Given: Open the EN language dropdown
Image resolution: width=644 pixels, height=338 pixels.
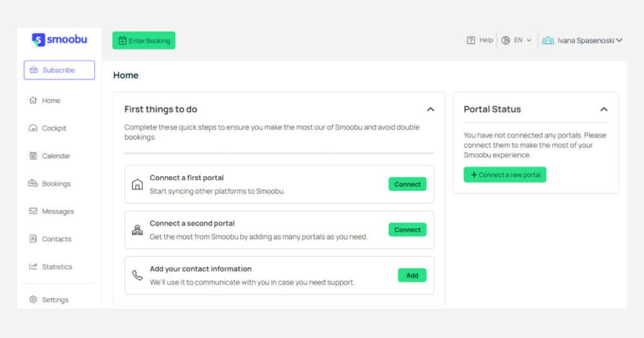Looking at the screenshot, I should (x=516, y=40).
